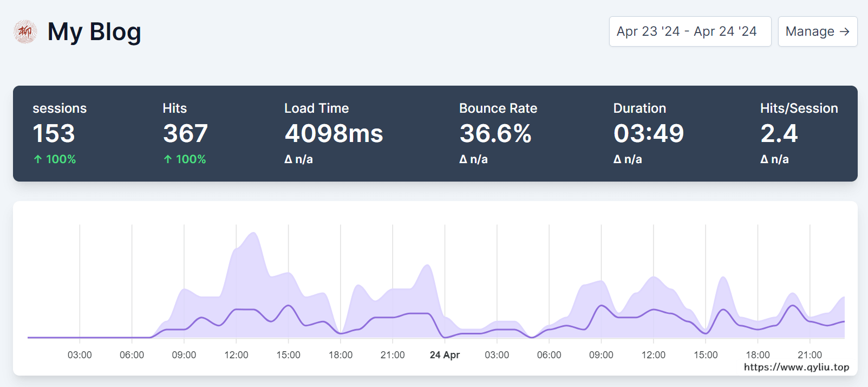Click the My Blog site logo icon

click(25, 32)
